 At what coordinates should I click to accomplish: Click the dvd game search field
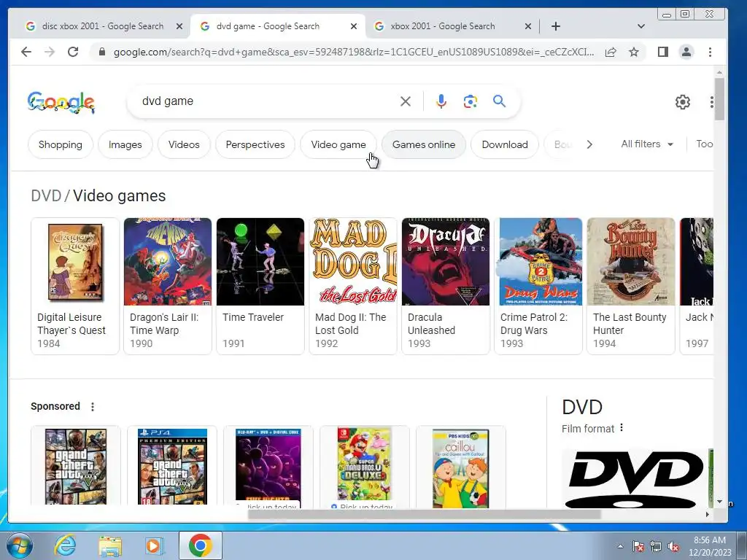267,101
